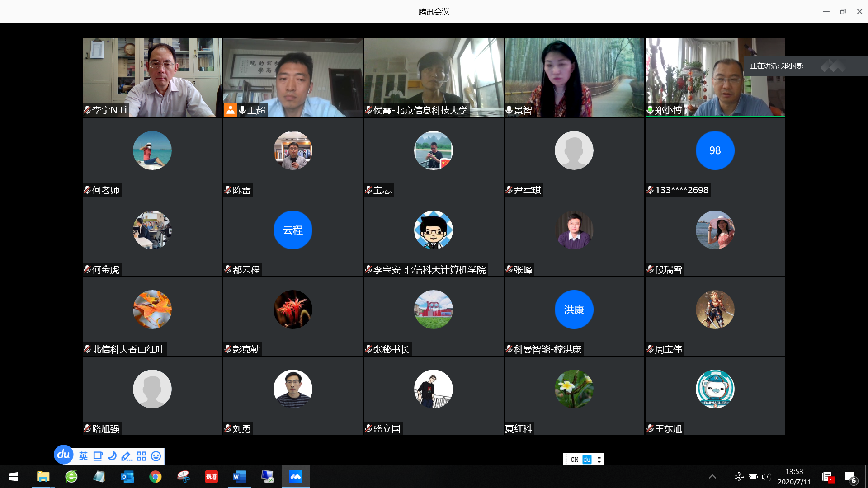This screenshot has height=488, width=868.
Task: Click the 洪康 blue avatar tile
Action: [x=574, y=310]
